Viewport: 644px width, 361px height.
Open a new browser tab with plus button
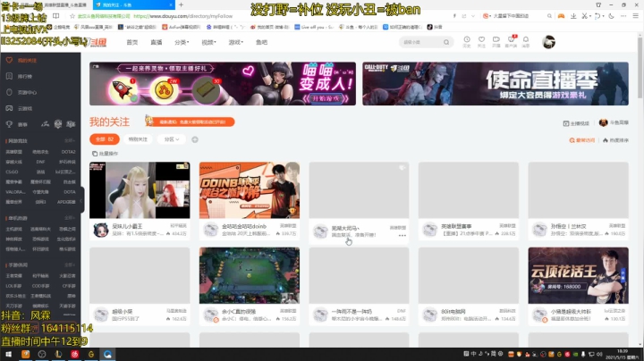tap(181, 5)
